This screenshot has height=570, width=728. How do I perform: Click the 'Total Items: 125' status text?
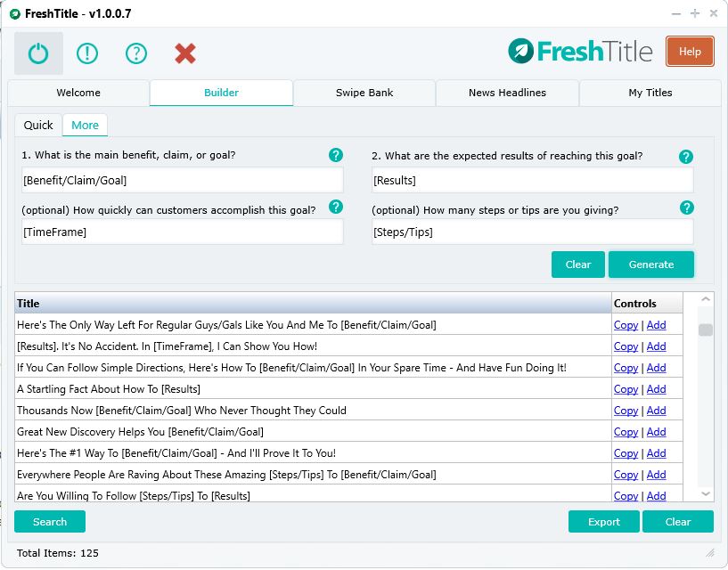[x=58, y=553]
